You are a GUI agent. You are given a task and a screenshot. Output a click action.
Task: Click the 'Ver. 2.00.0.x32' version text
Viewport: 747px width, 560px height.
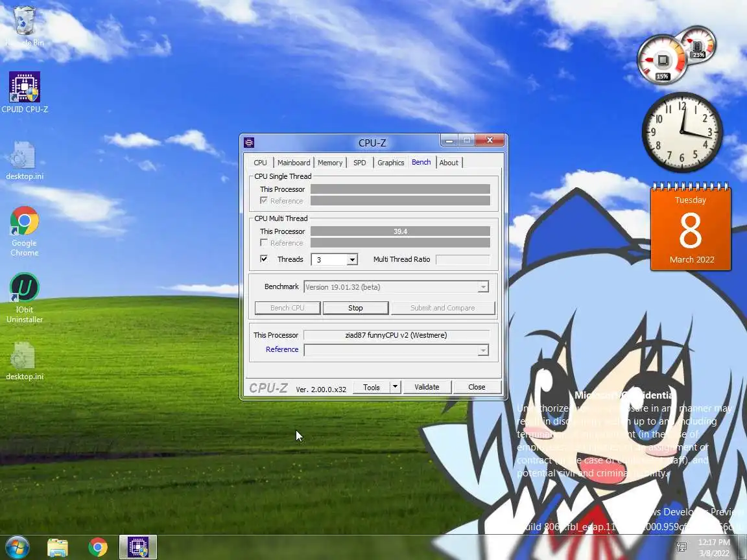click(x=321, y=389)
